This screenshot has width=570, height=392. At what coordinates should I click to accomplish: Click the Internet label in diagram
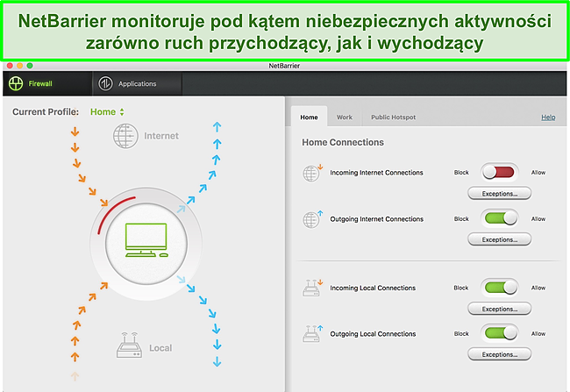(x=161, y=136)
